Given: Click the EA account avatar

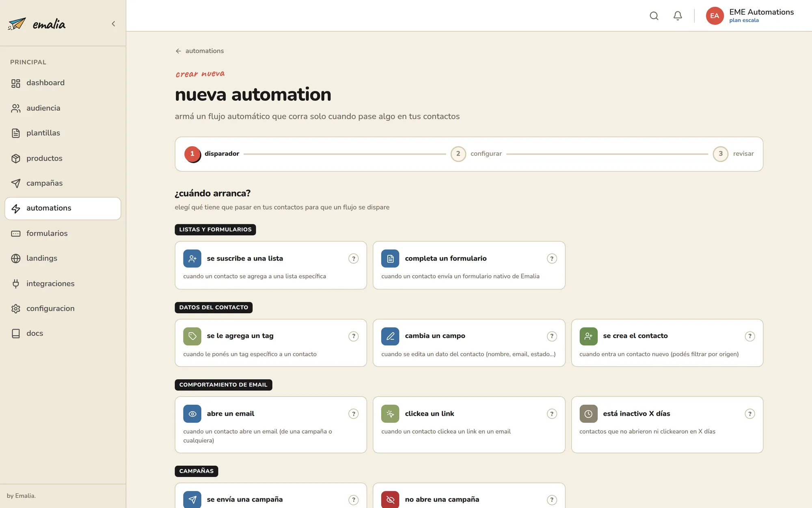Looking at the screenshot, I should click(715, 16).
